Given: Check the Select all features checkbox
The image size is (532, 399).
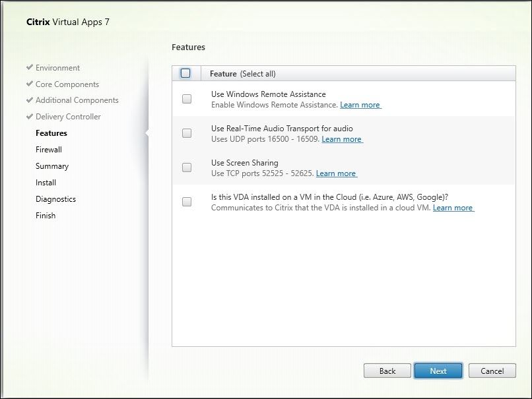Looking at the screenshot, I should pyautogui.click(x=185, y=73).
